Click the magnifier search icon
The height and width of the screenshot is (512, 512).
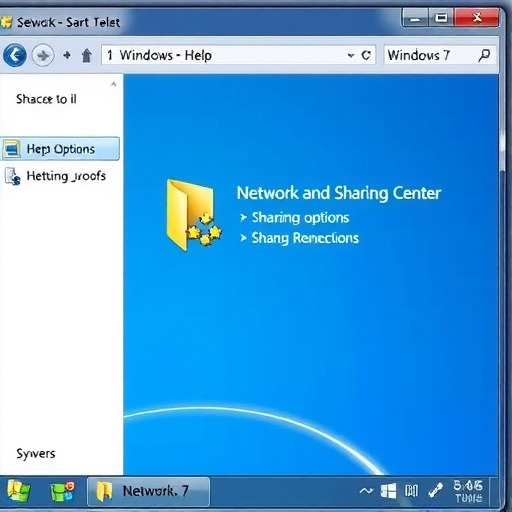tap(484, 55)
